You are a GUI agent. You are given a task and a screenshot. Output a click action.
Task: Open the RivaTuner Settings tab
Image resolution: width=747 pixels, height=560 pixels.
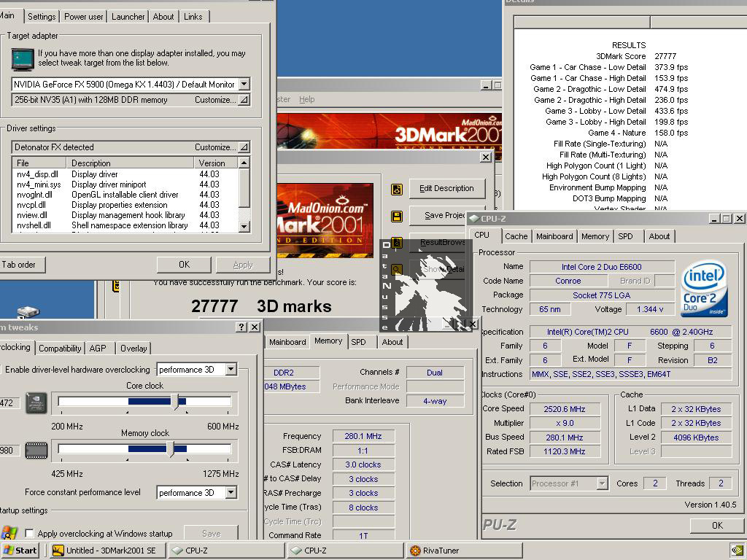[42, 17]
